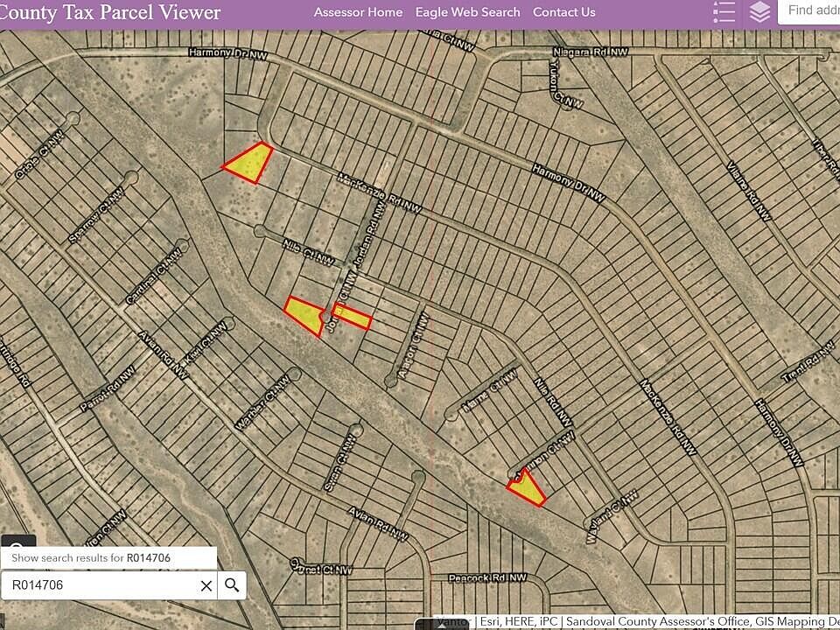Click the 'Trent Rd NW' street label

pos(808,362)
